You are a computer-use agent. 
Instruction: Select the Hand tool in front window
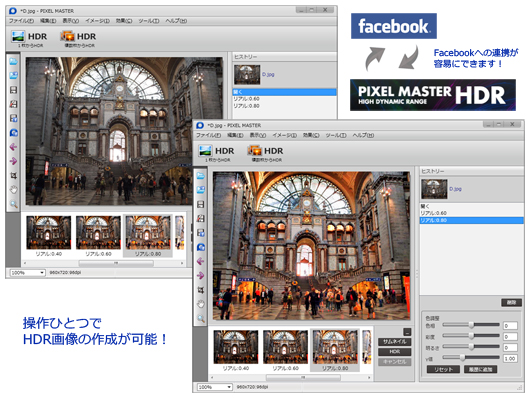pos(201,304)
